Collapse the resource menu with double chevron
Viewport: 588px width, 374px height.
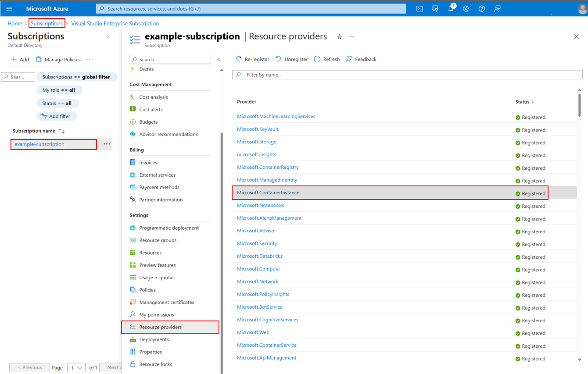(219, 59)
